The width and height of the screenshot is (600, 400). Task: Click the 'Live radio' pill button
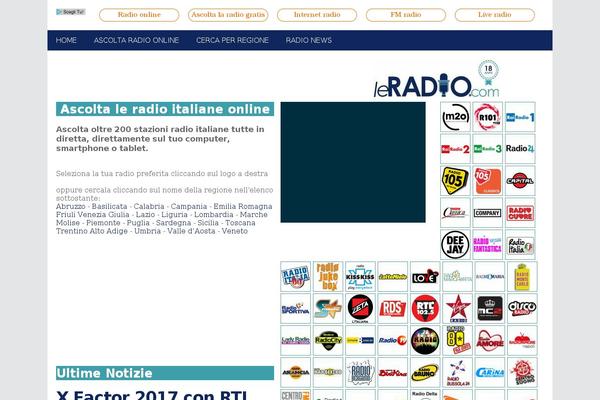click(x=495, y=15)
